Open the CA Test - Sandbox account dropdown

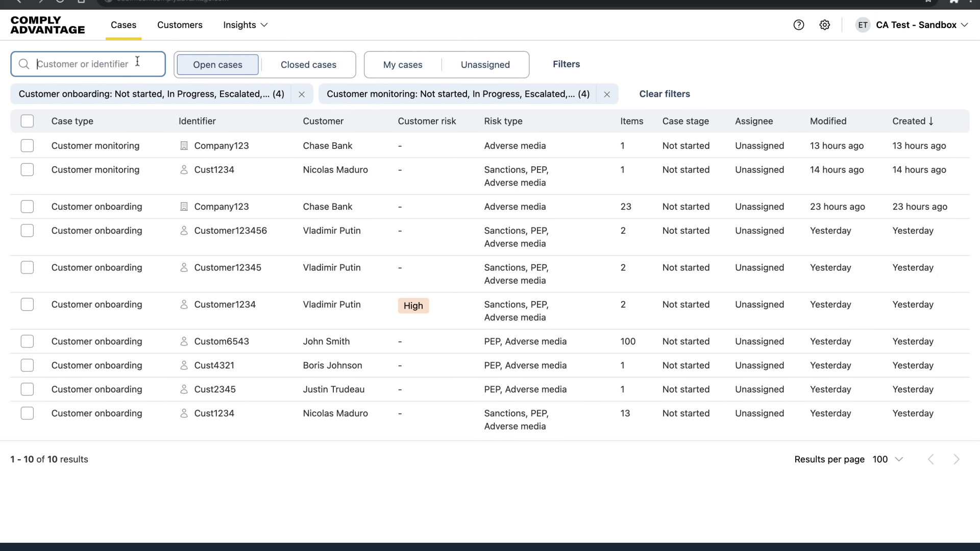(x=921, y=25)
